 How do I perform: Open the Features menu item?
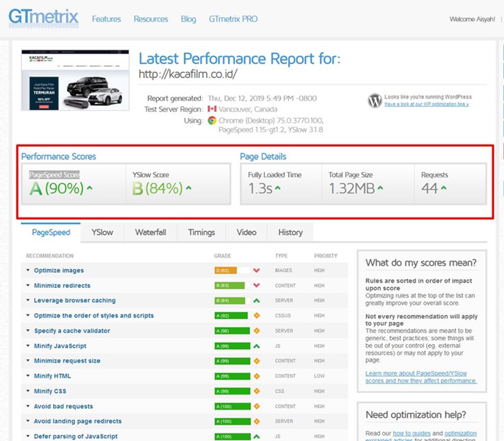pos(106,19)
